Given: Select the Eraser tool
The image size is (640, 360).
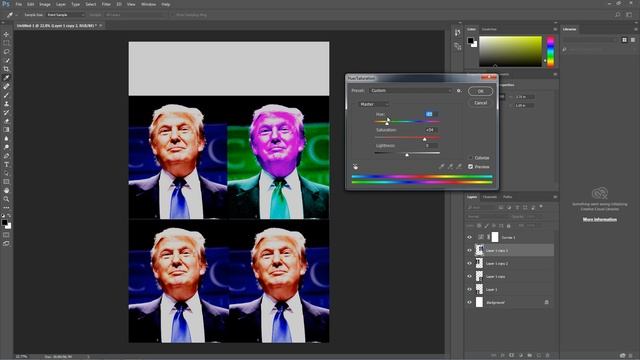Looking at the screenshot, I should coord(6,121).
